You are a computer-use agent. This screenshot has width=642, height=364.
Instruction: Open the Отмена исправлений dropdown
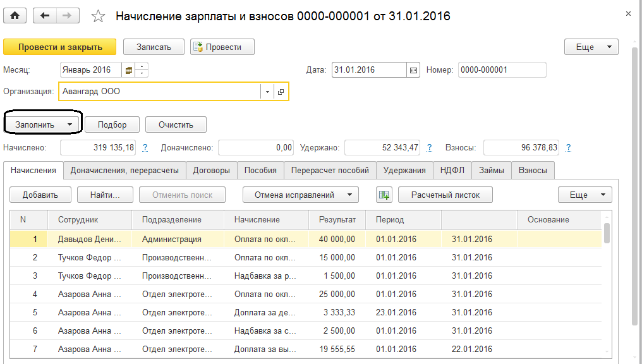(x=301, y=195)
